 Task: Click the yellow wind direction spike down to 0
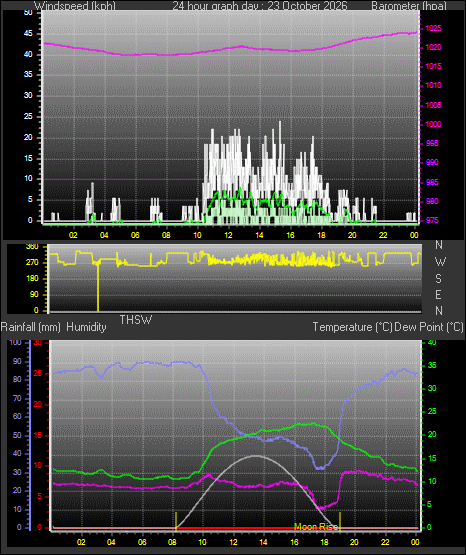coord(98,286)
